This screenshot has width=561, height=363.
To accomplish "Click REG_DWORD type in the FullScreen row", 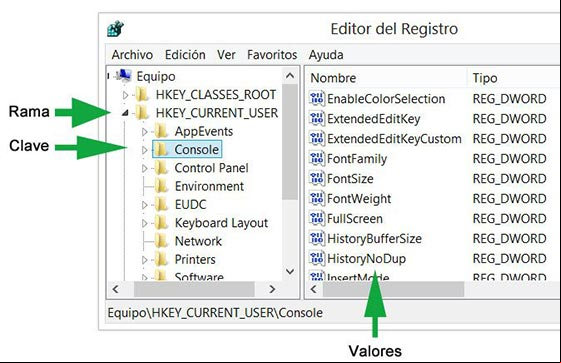I will pos(509,219).
